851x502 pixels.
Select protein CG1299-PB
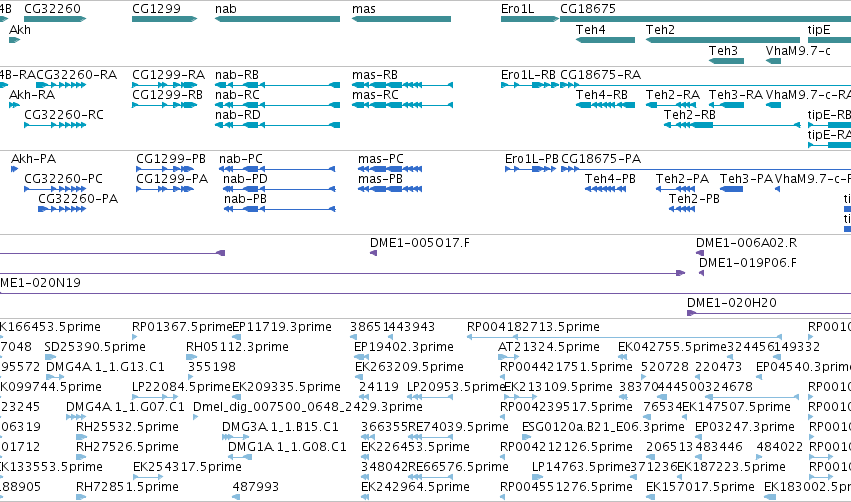click(171, 159)
